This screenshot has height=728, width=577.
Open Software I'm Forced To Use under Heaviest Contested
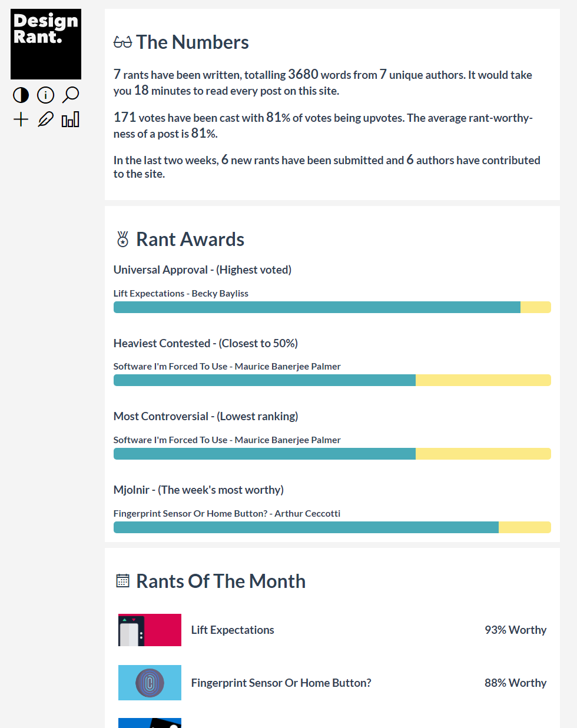pos(227,366)
